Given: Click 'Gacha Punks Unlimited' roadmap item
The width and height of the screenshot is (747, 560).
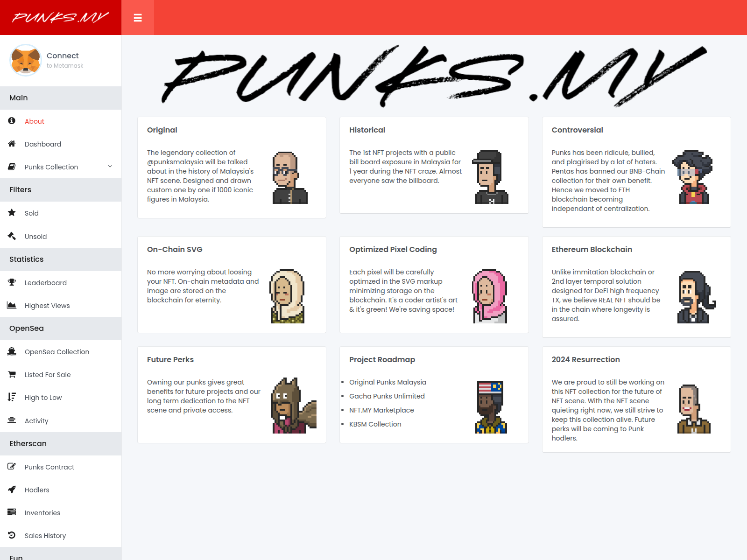Looking at the screenshot, I should click(x=387, y=396).
